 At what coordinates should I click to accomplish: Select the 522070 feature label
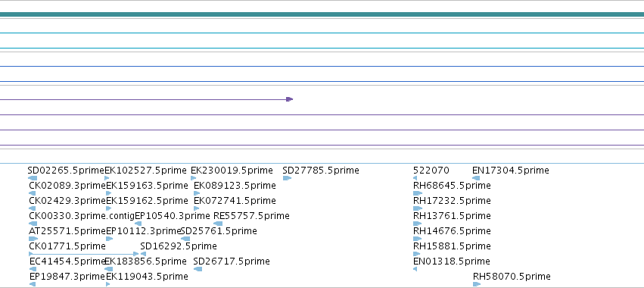(431, 171)
